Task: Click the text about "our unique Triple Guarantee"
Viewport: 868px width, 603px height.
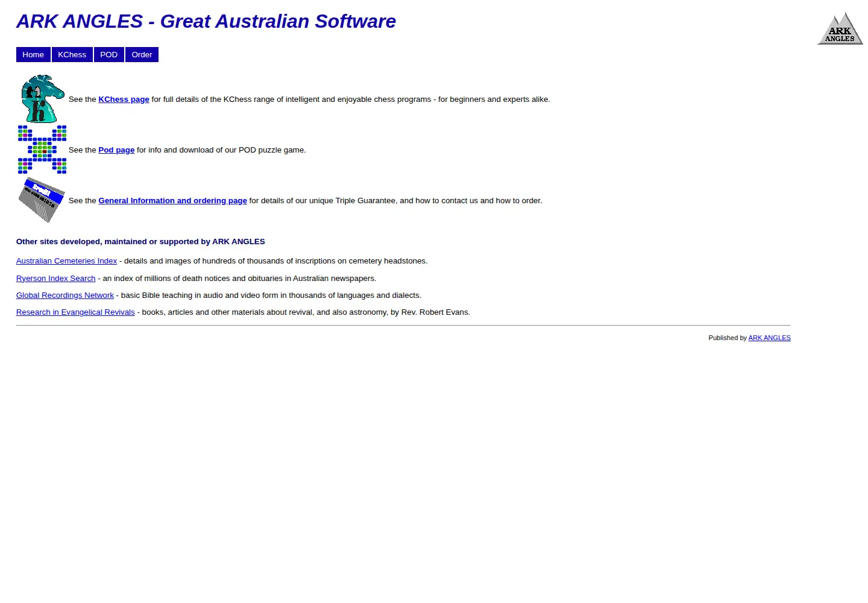Action: coord(395,201)
